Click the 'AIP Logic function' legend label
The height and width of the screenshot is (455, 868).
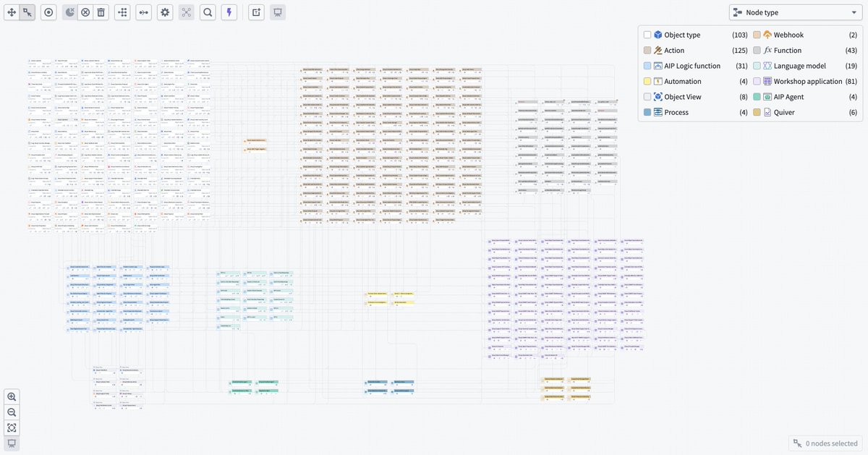[692, 66]
